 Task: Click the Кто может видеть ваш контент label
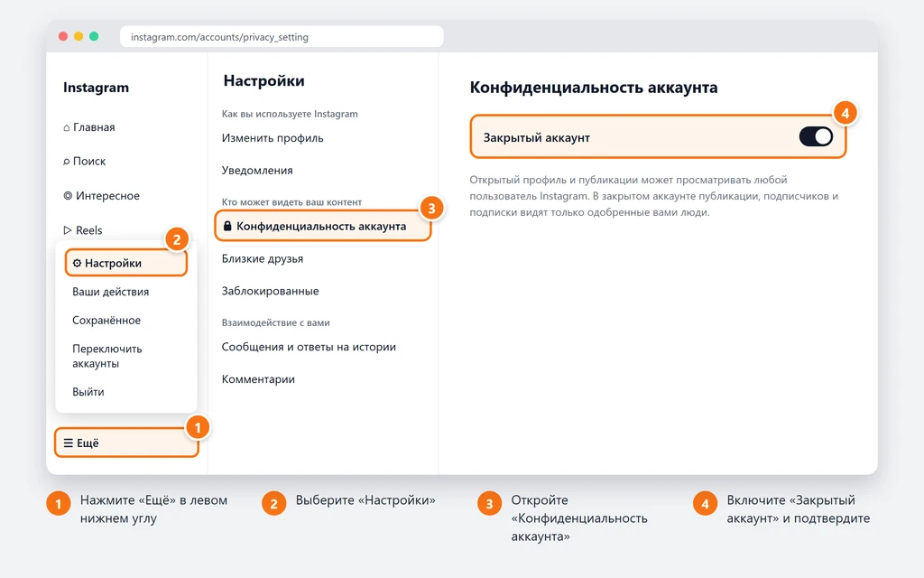[x=291, y=201]
